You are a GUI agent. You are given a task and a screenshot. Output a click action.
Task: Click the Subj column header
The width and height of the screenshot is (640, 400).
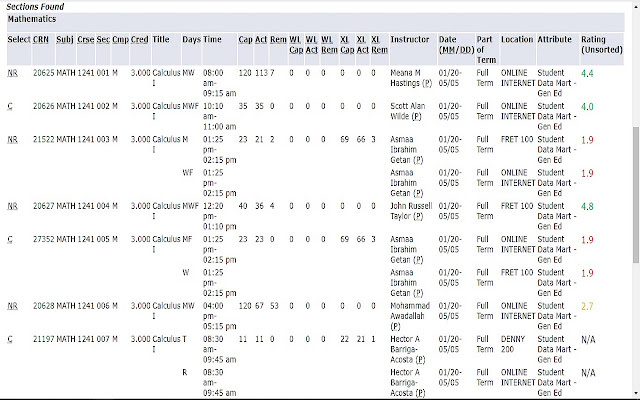tap(65, 40)
